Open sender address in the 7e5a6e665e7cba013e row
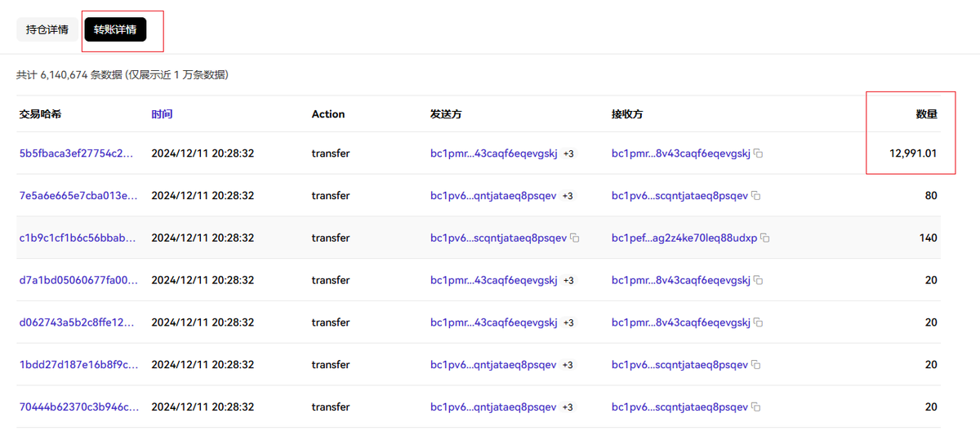The height and width of the screenshot is (440, 980). pyautogui.click(x=493, y=196)
